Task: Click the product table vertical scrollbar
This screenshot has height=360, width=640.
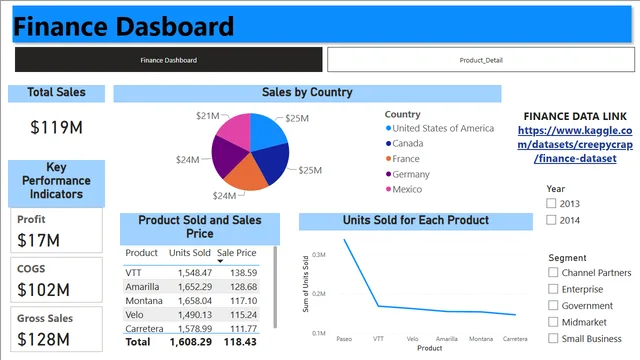Action: point(275,287)
